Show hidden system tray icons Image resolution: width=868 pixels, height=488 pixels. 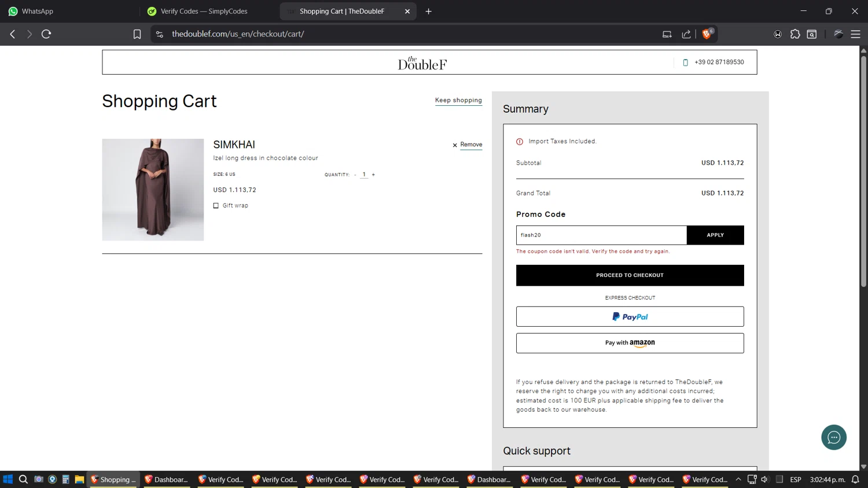pos(738,479)
